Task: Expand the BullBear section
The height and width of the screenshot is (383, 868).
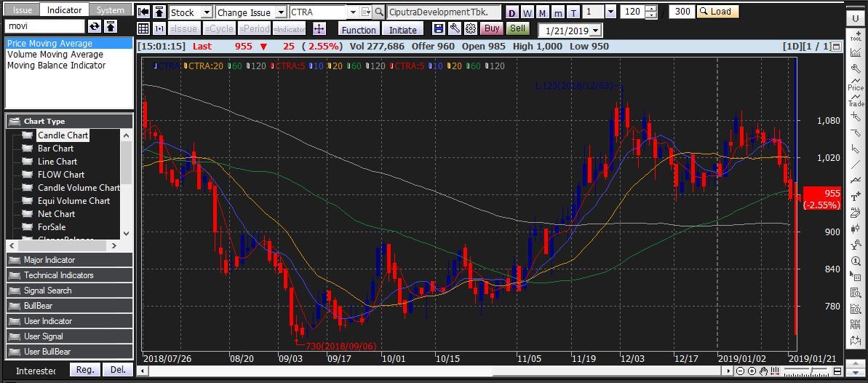Action: 69,305
